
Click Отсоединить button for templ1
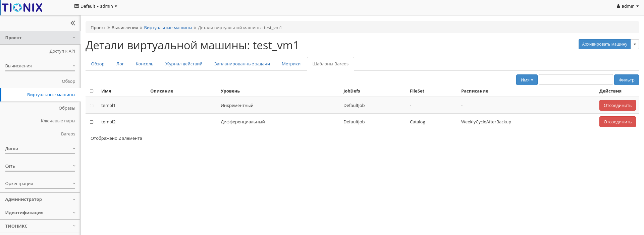(x=617, y=106)
